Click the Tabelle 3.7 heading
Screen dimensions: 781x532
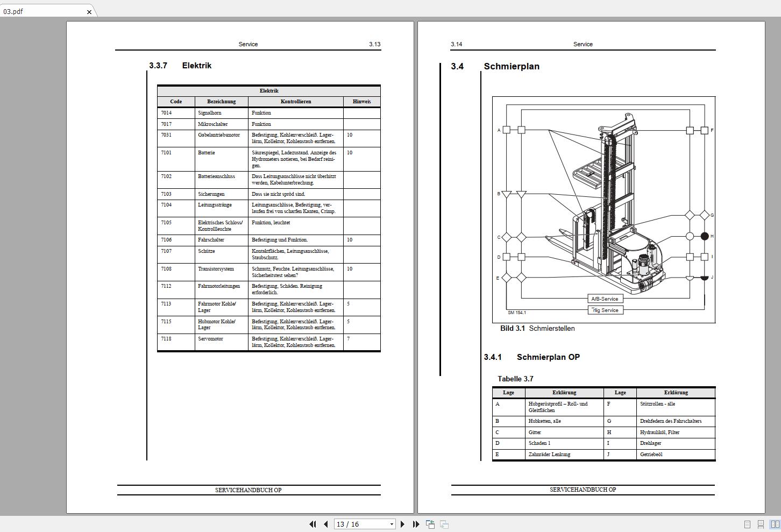click(515, 379)
